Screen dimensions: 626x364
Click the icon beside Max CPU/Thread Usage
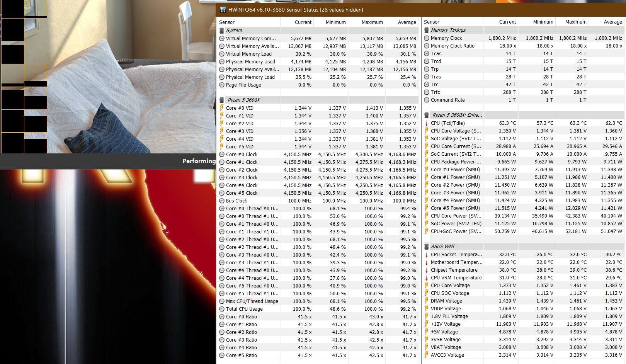click(222, 301)
